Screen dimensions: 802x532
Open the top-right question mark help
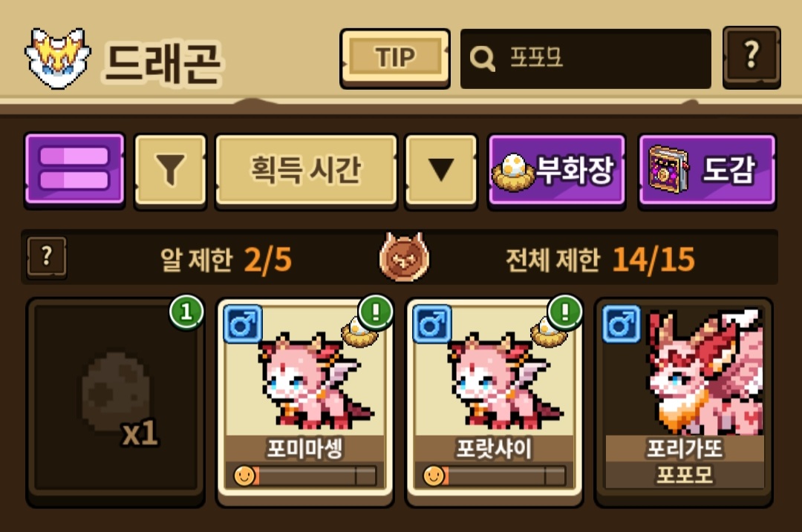click(752, 57)
